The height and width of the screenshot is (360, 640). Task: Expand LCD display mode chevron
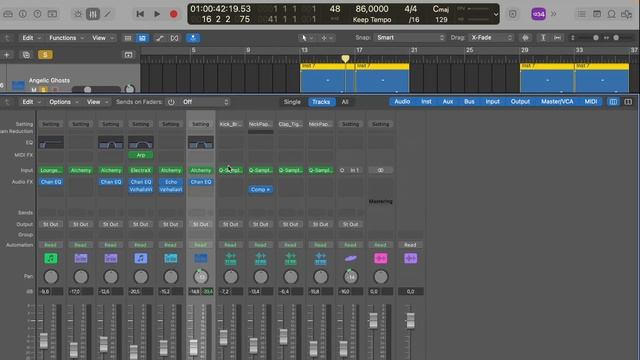pyautogui.click(x=496, y=14)
